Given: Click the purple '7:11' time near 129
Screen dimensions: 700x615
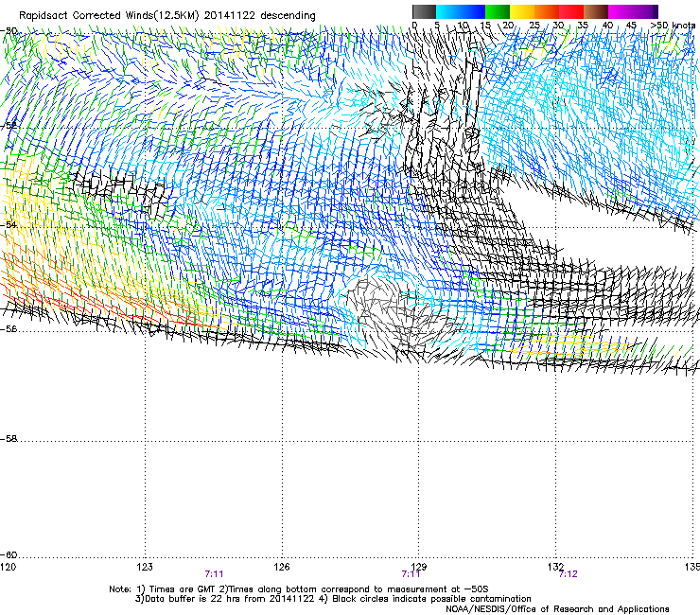Looking at the screenshot, I should point(411,574).
